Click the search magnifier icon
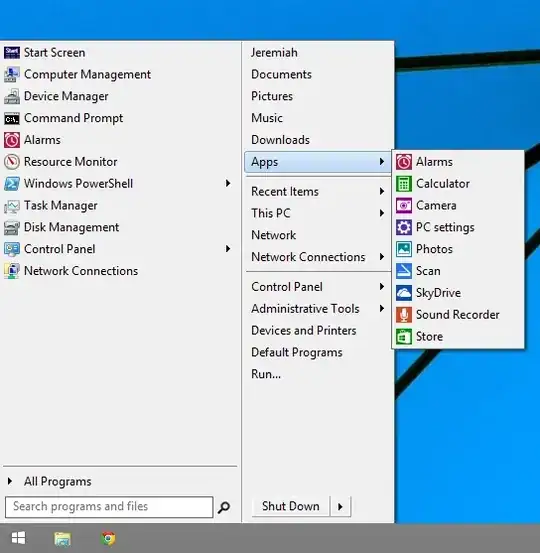 pos(224,507)
